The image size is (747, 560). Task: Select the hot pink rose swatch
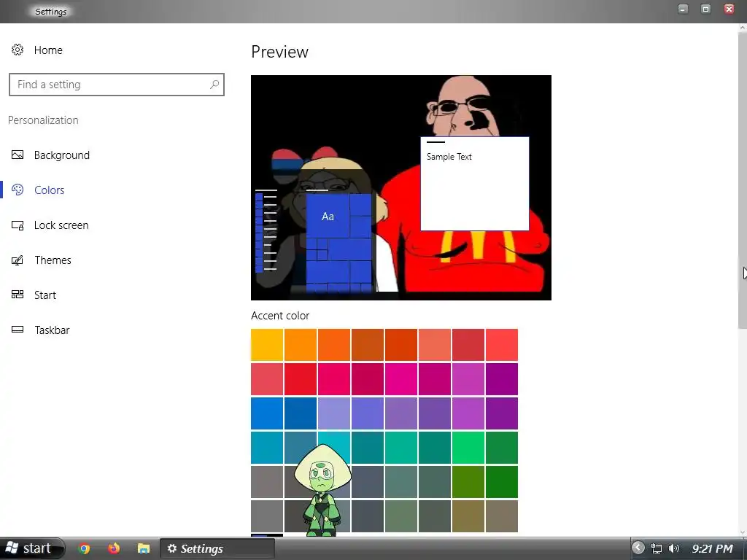point(334,379)
